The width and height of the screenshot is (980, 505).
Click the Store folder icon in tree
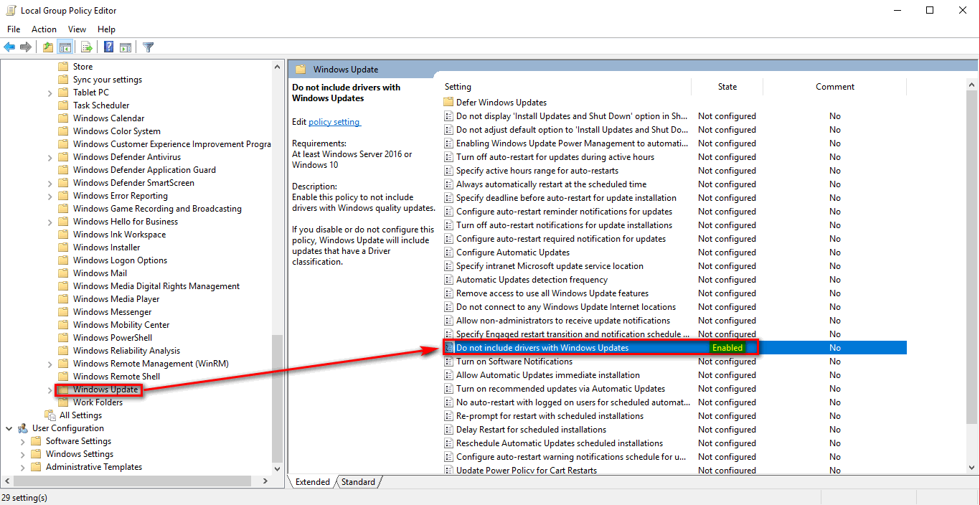coord(63,67)
